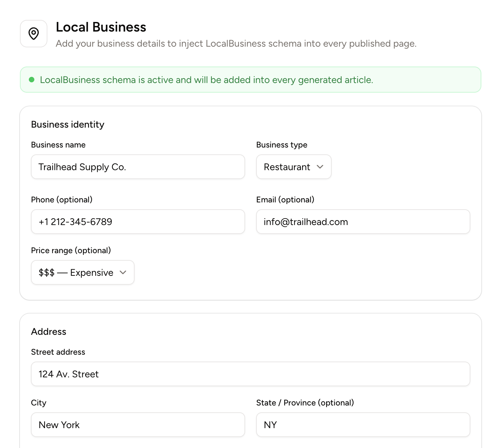Click the Address section title
Image resolution: width=504 pixels, height=448 pixels.
(x=49, y=332)
